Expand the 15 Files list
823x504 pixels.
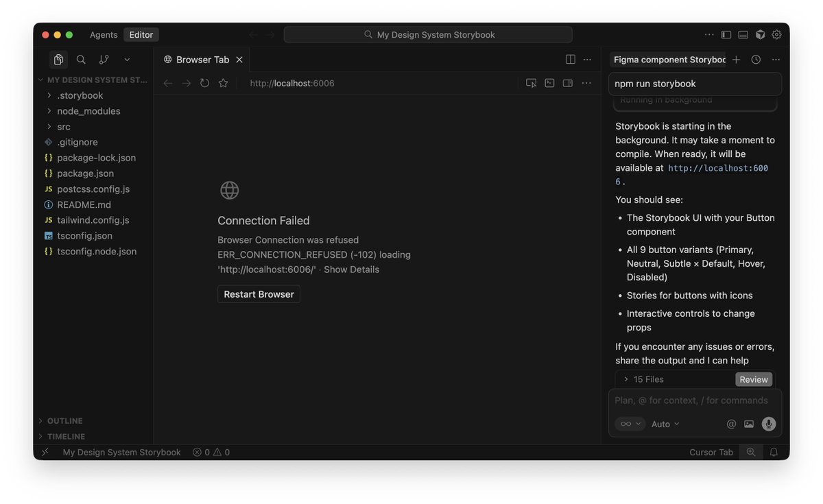pyautogui.click(x=643, y=379)
